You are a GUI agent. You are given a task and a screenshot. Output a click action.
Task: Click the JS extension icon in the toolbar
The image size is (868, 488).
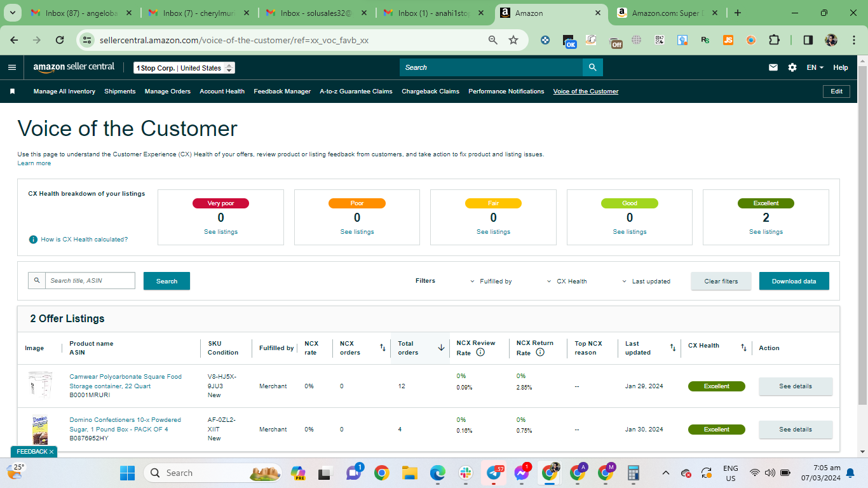click(x=728, y=40)
